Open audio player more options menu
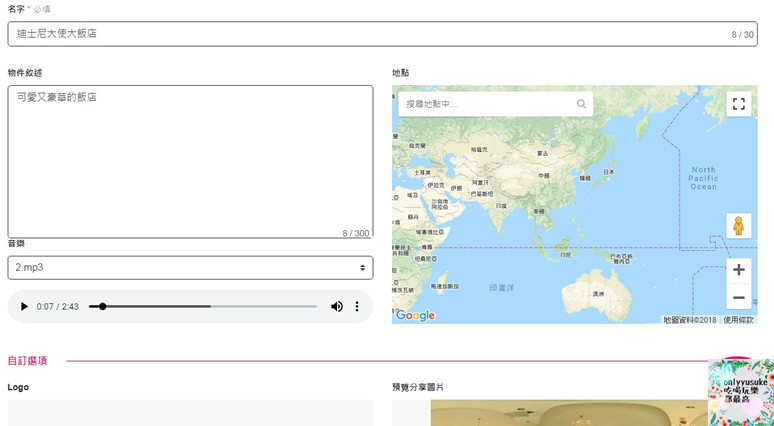Image resolution: width=774 pixels, height=426 pixels. [357, 307]
